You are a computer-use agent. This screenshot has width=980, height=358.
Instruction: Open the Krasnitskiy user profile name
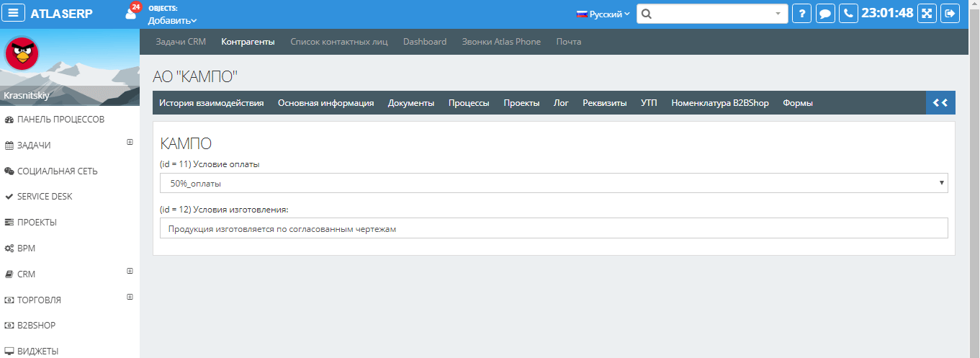pos(27,95)
